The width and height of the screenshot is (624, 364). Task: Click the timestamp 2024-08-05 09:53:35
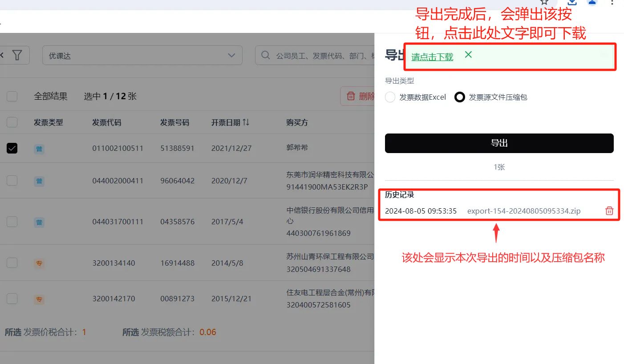(421, 211)
